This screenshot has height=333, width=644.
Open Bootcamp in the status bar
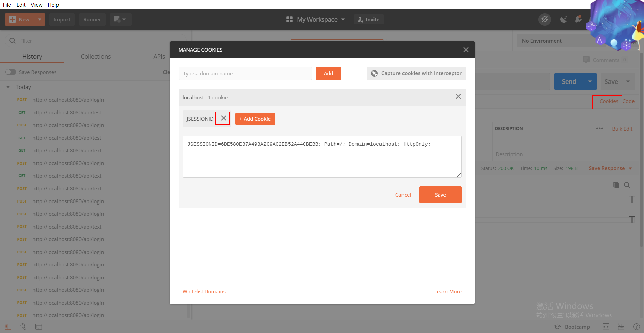pyautogui.click(x=572, y=327)
